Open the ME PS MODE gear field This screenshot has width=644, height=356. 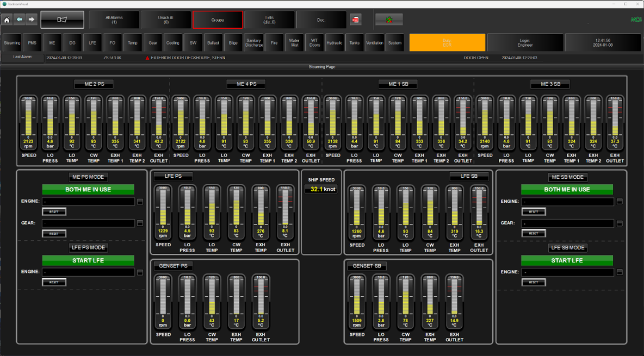(88, 223)
